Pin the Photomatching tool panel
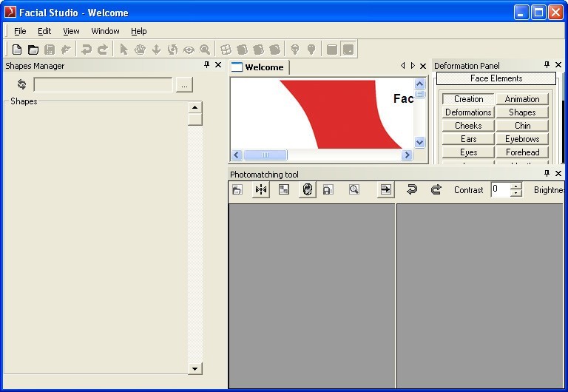This screenshot has width=568, height=392. 547,174
